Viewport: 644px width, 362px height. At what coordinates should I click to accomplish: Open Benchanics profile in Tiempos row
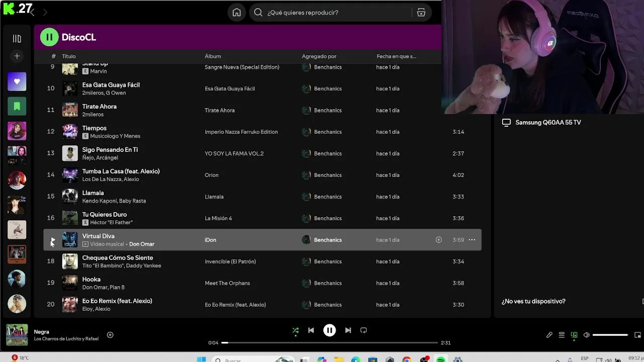pos(328,132)
